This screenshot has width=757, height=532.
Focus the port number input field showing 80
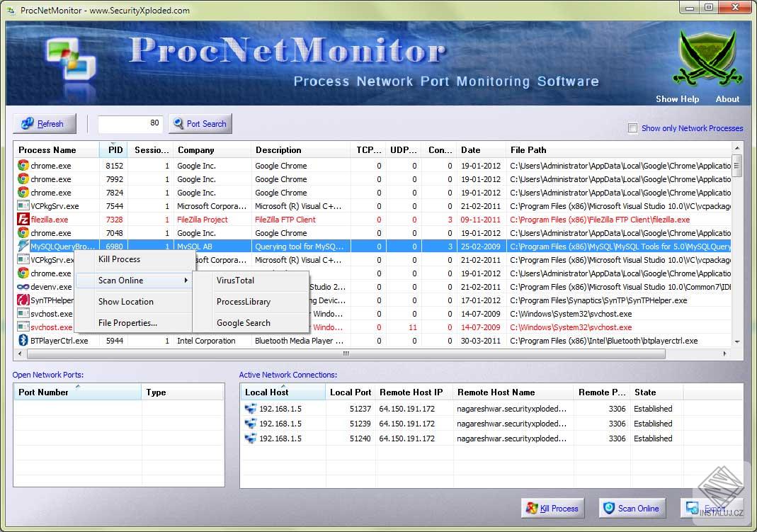tap(130, 123)
